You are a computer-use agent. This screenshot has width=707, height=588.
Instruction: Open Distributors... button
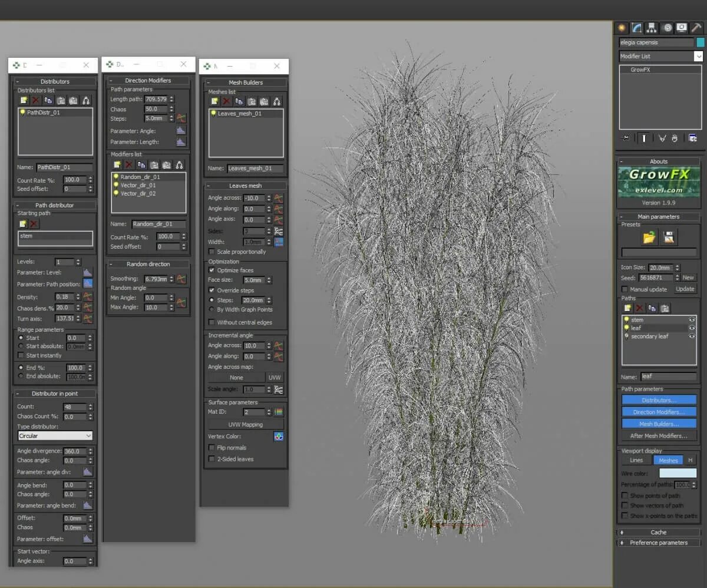(x=659, y=400)
